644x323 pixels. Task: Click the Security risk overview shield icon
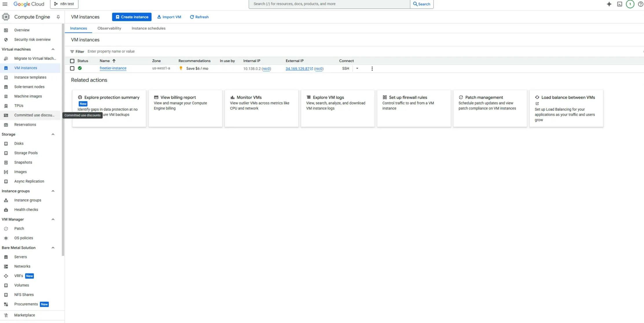click(6, 40)
